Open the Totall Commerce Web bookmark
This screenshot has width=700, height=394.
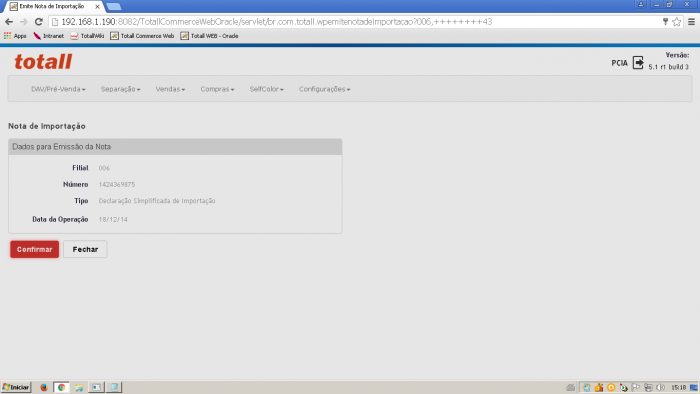[142, 36]
